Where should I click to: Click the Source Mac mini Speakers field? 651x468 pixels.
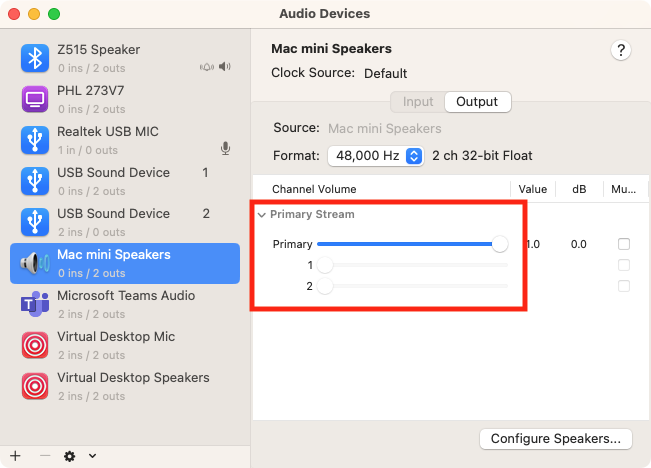click(384, 129)
